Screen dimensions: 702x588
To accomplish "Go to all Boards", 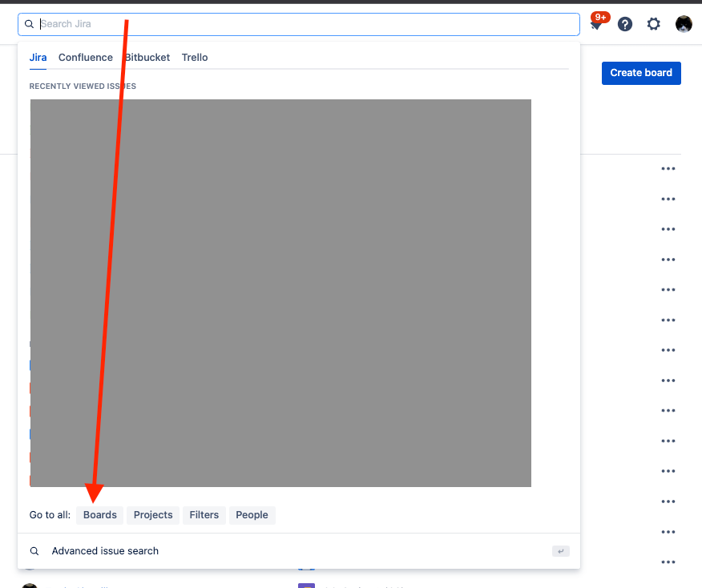I will pos(99,514).
